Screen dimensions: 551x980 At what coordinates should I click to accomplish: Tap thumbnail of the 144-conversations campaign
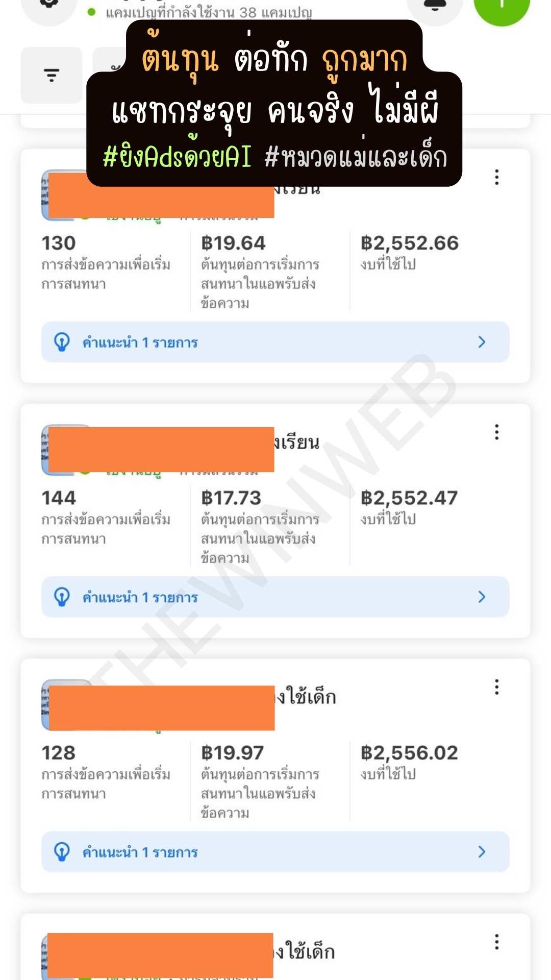tap(46, 450)
